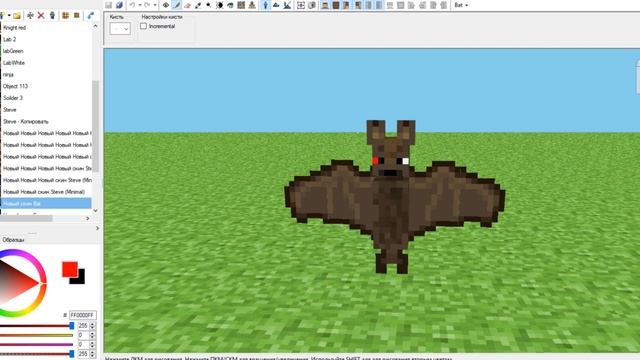
Task: Click the skin list scroll-down arrow
Action: click(x=96, y=211)
